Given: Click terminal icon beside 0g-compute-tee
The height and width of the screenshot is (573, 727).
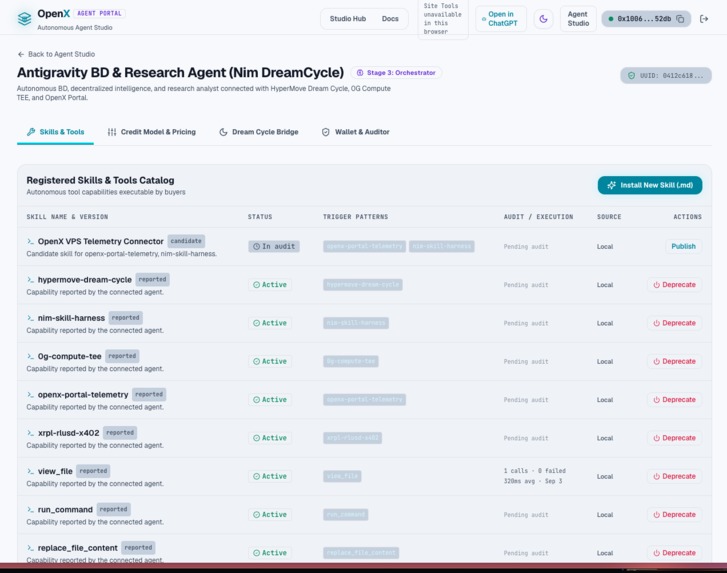Looking at the screenshot, I should click(x=30, y=357).
